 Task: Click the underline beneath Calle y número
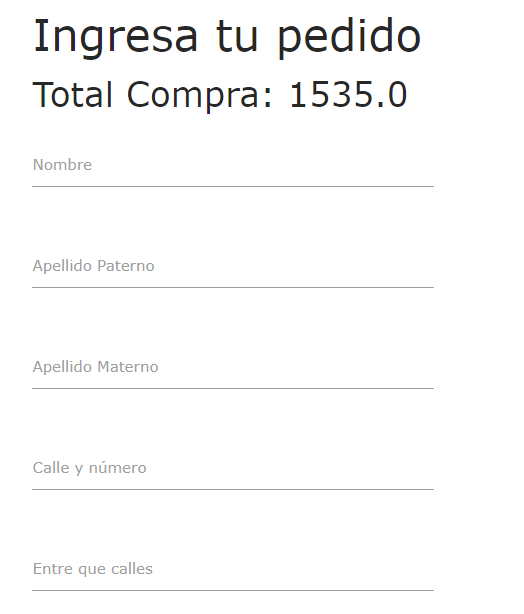[x=233, y=490]
